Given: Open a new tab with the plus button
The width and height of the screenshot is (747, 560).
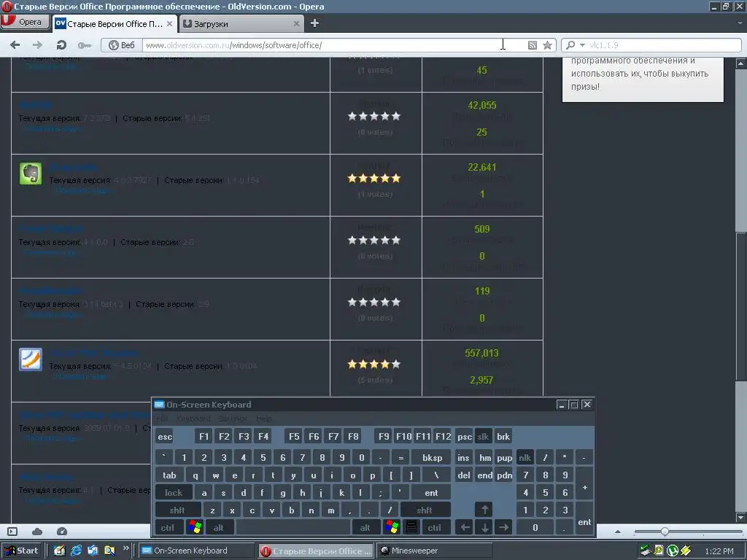Looking at the screenshot, I should click(x=314, y=23).
